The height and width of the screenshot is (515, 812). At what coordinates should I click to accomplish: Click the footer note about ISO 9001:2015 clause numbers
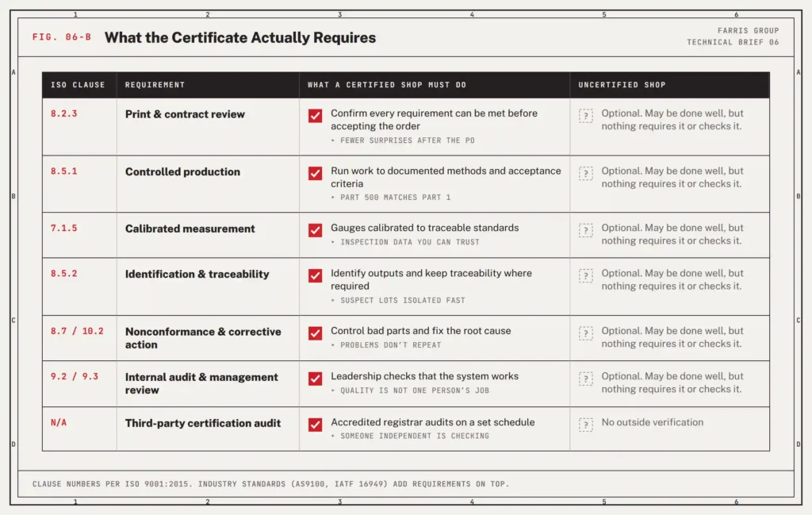(x=271, y=484)
